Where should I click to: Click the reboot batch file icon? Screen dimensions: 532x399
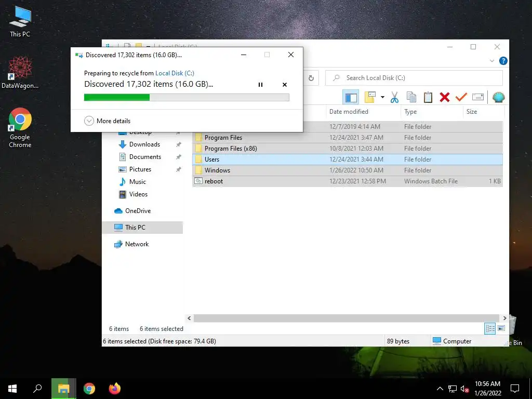click(x=198, y=181)
